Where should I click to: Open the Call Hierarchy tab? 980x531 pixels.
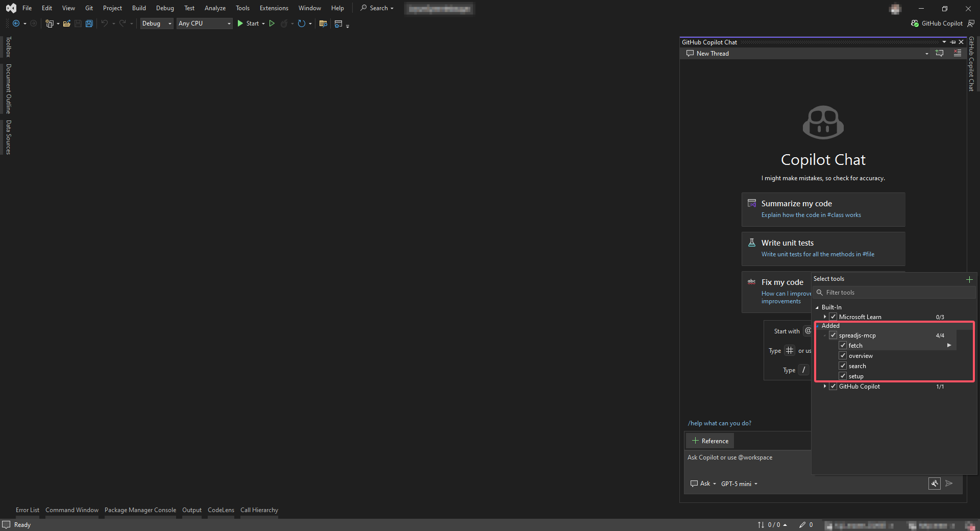tap(259, 510)
